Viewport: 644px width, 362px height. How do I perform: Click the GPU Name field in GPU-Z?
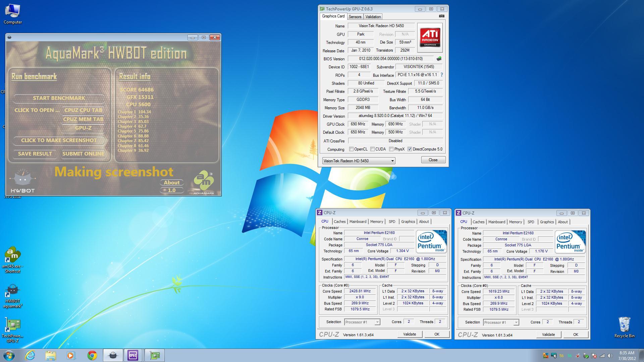(381, 26)
